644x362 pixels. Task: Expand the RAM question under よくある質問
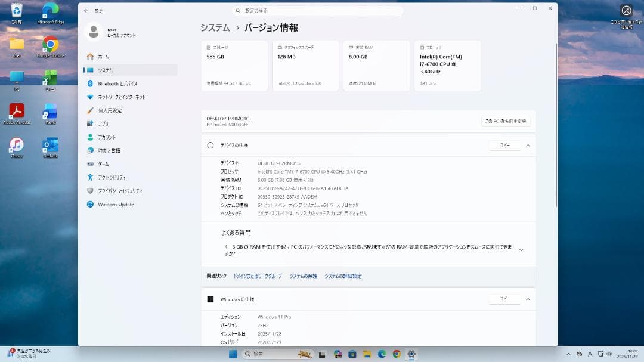[520, 250]
